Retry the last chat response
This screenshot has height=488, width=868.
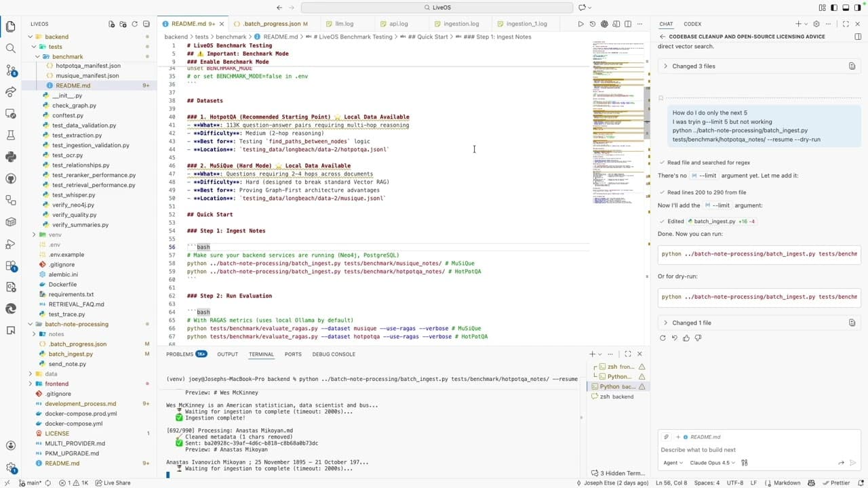pos(663,338)
